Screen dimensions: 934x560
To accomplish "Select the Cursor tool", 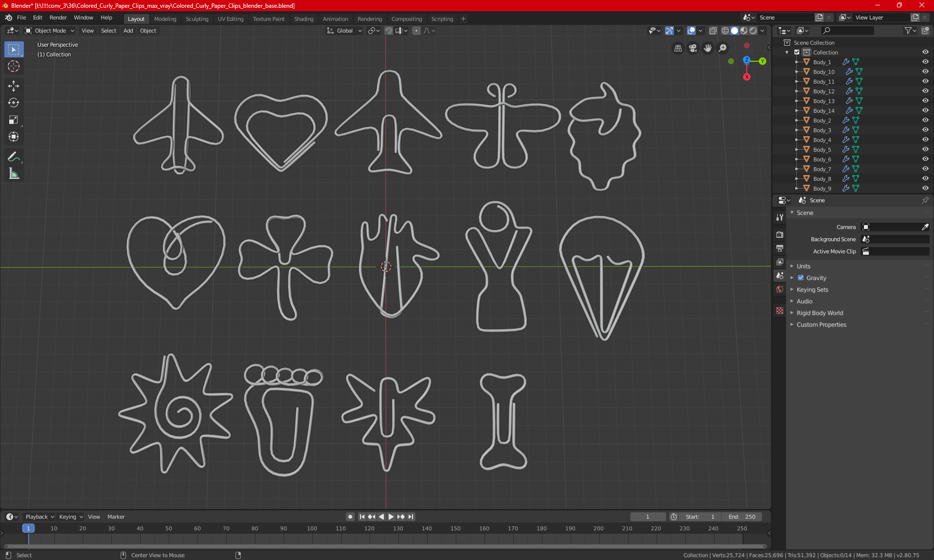I will pyautogui.click(x=14, y=67).
